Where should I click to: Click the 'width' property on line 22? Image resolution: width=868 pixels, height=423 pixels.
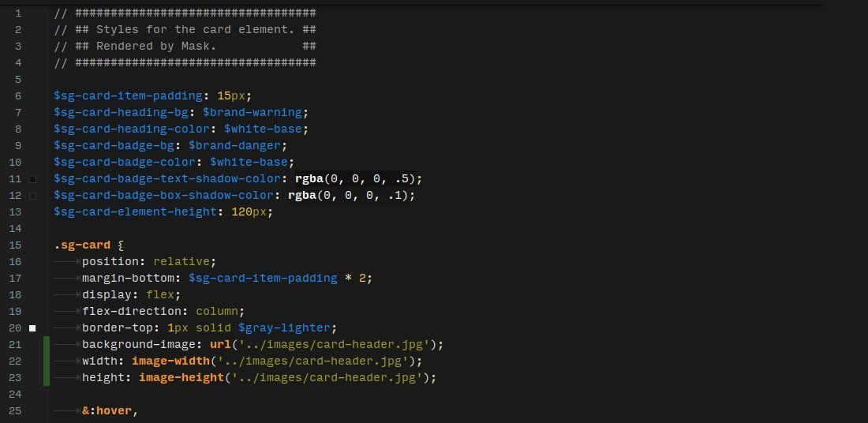point(99,361)
